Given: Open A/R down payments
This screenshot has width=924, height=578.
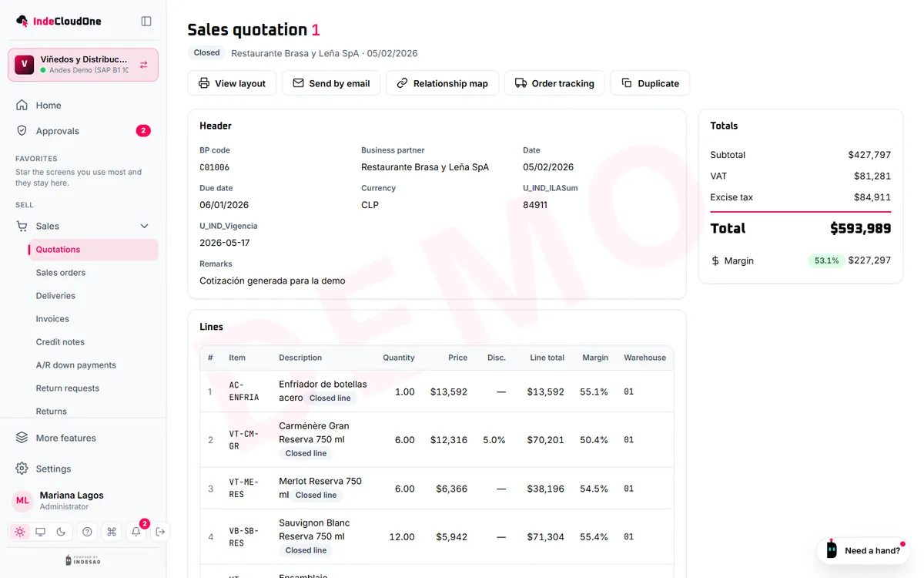Looking at the screenshot, I should coord(92,365).
